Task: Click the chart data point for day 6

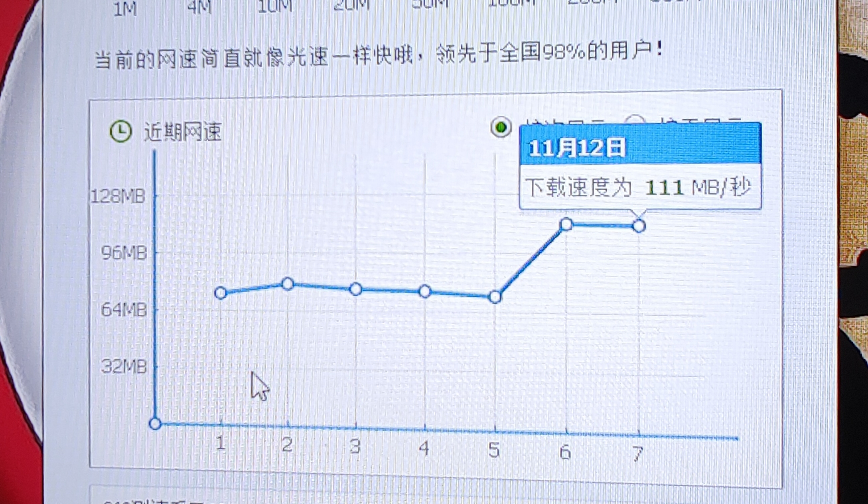Action: pos(566,224)
